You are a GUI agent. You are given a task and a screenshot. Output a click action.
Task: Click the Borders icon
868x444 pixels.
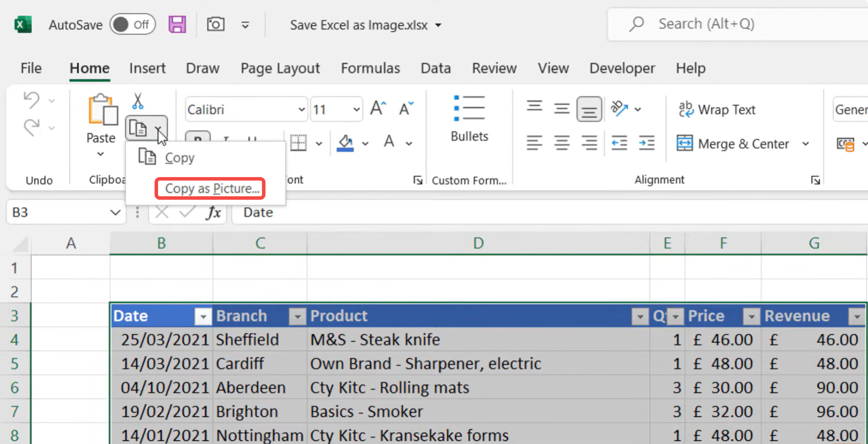(298, 143)
